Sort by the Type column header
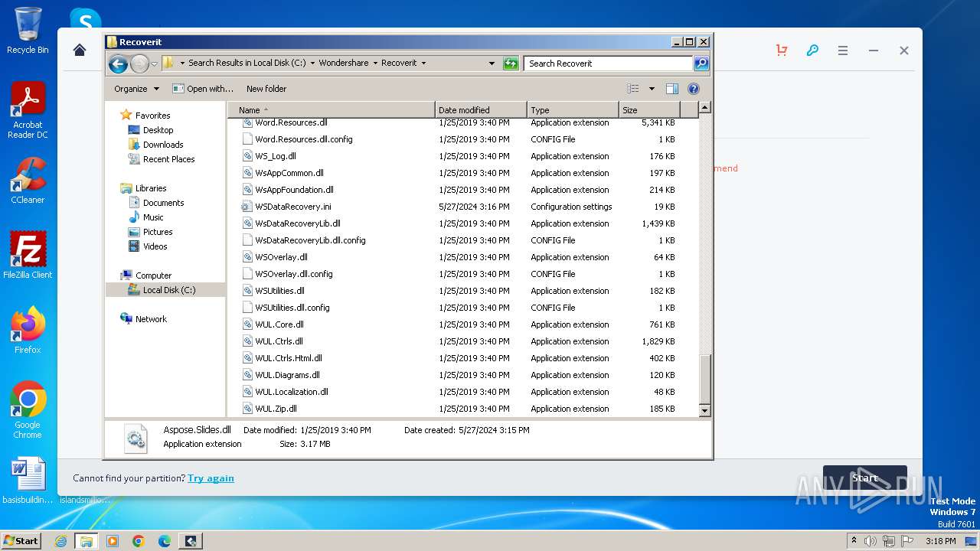The height and width of the screenshot is (551, 980). click(573, 110)
